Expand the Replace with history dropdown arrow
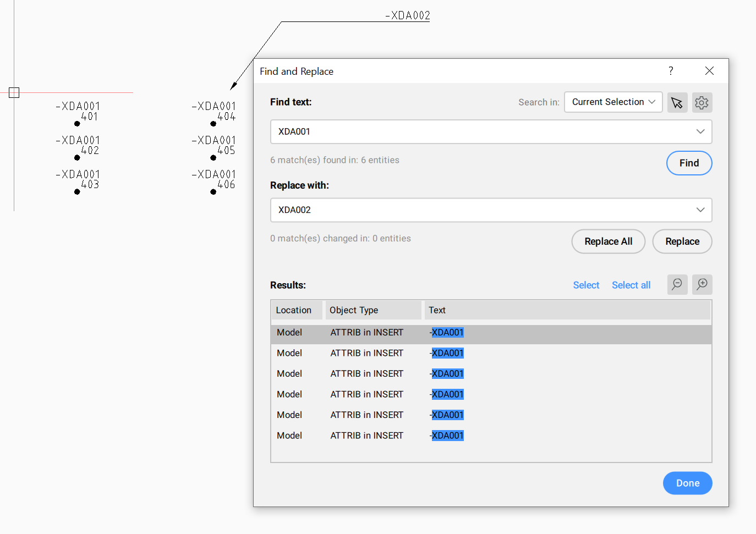Image resolution: width=756 pixels, height=534 pixels. 700,210
